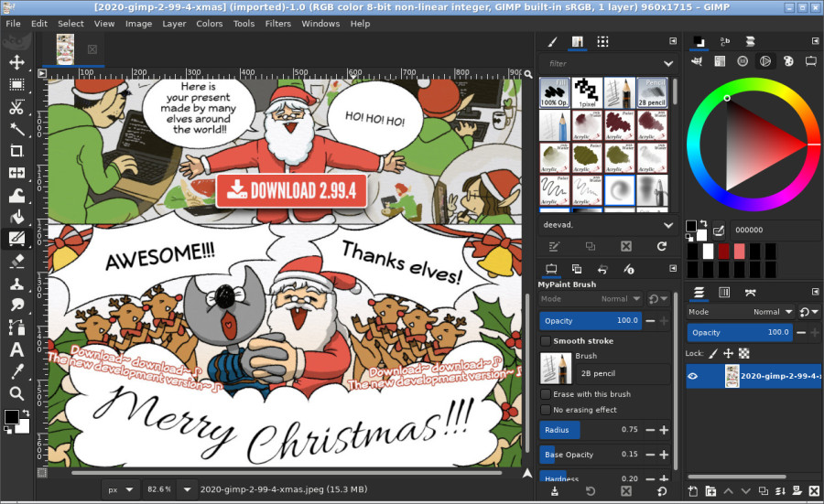
Task: Select the Fuzzy Select magic wand tool
Action: 16,129
